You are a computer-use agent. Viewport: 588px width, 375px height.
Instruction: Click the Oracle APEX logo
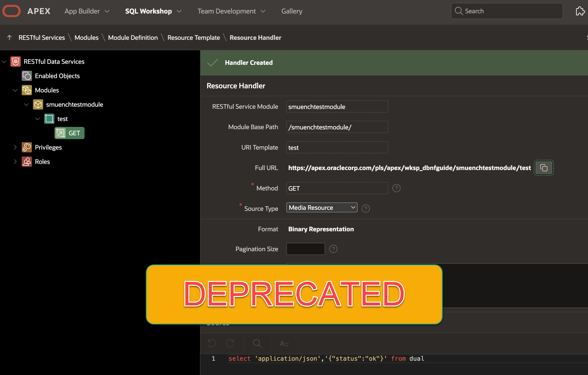[27, 11]
